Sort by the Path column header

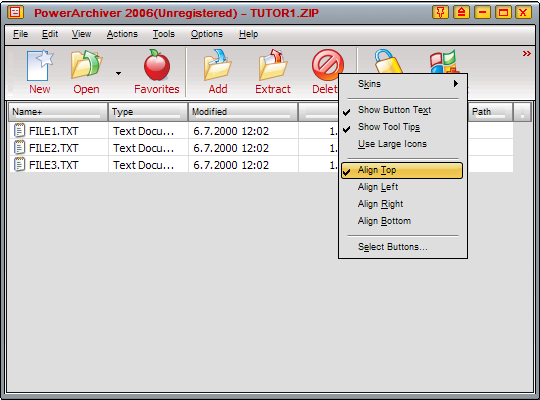pos(490,112)
